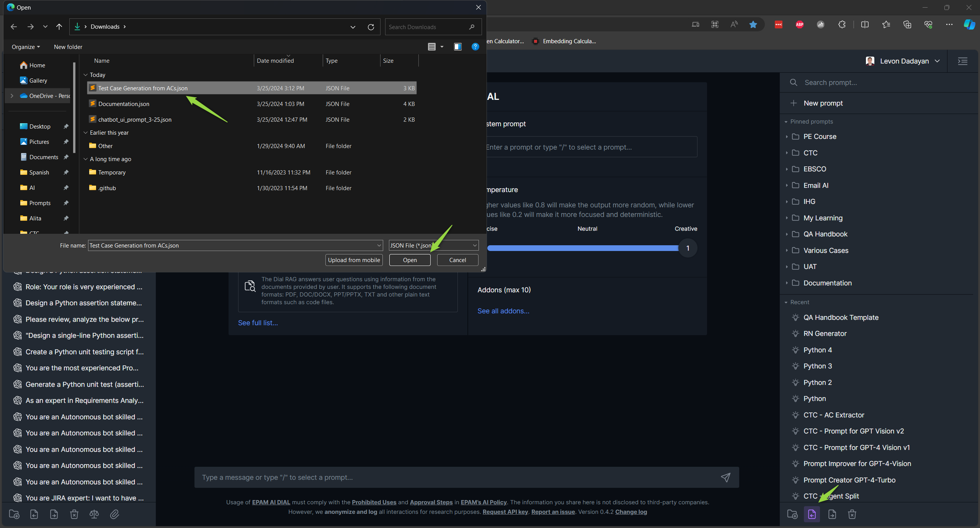
Task: Click the browser split screen icon
Action: point(864,24)
